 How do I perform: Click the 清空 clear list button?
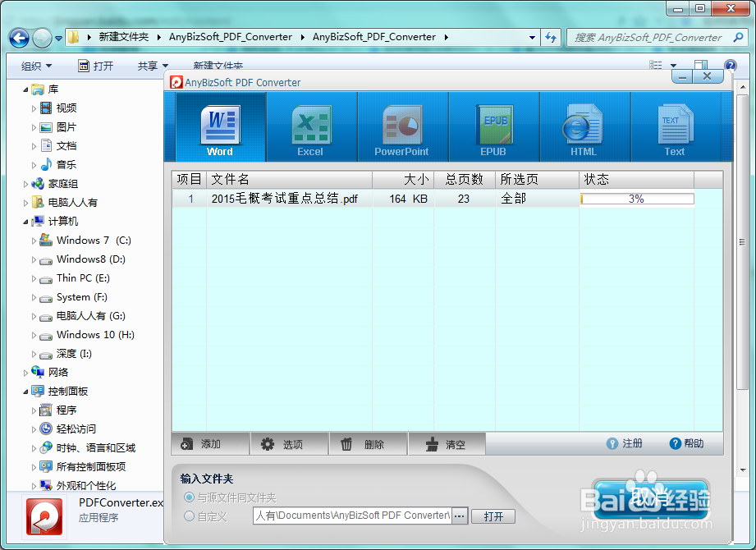click(447, 444)
